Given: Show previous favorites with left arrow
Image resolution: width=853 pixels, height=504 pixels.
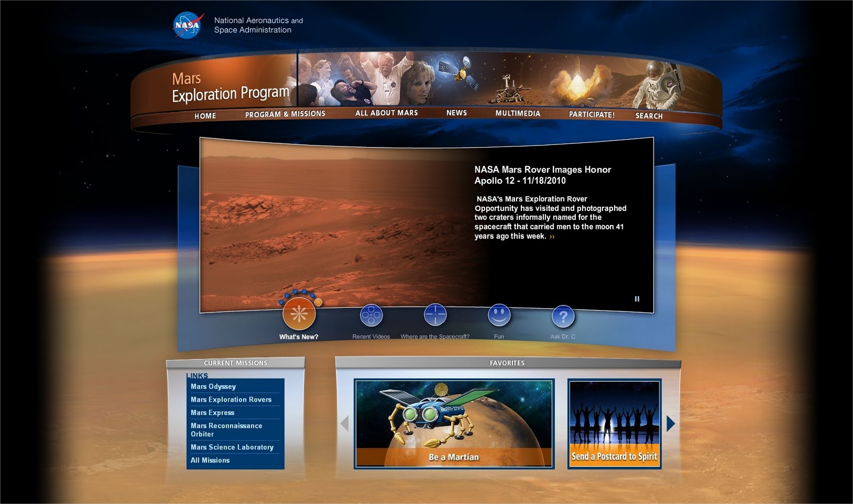Looking at the screenshot, I should 344,424.
